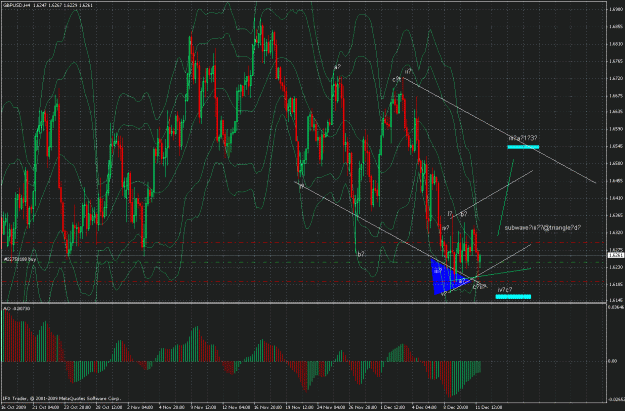Click the 16 Oct 2009 date label
The image size is (625, 411).
(15, 407)
